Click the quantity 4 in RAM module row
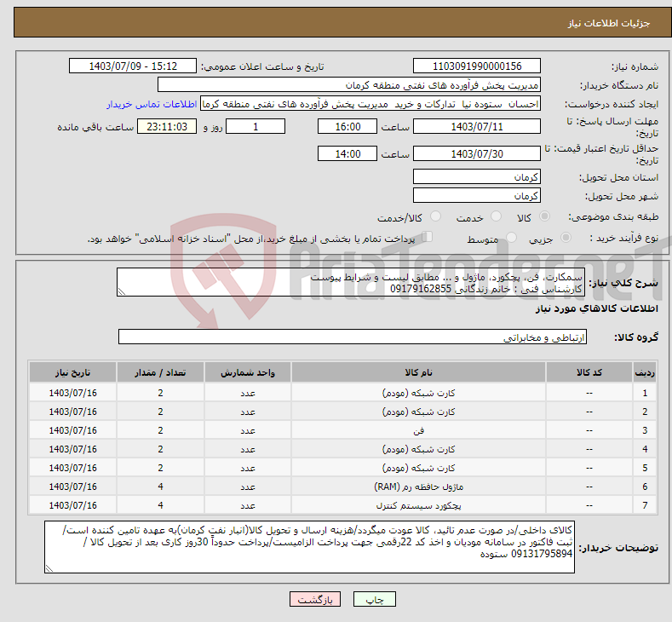 click(x=160, y=487)
